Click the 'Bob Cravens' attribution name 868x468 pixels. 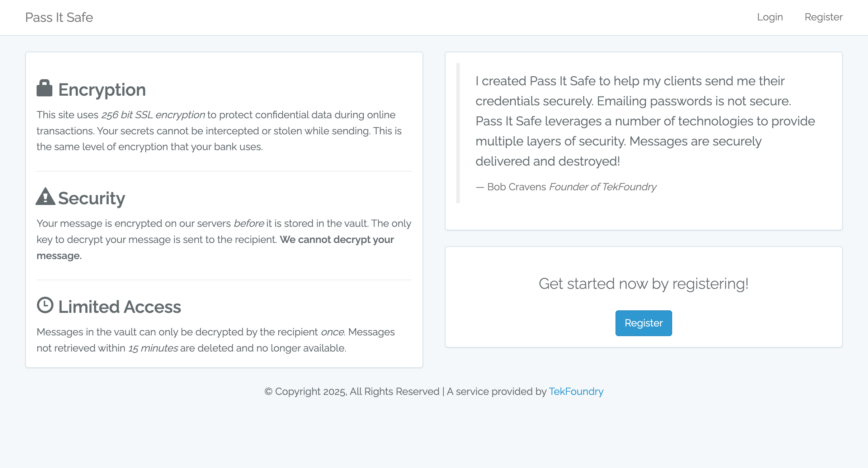click(x=516, y=187)
